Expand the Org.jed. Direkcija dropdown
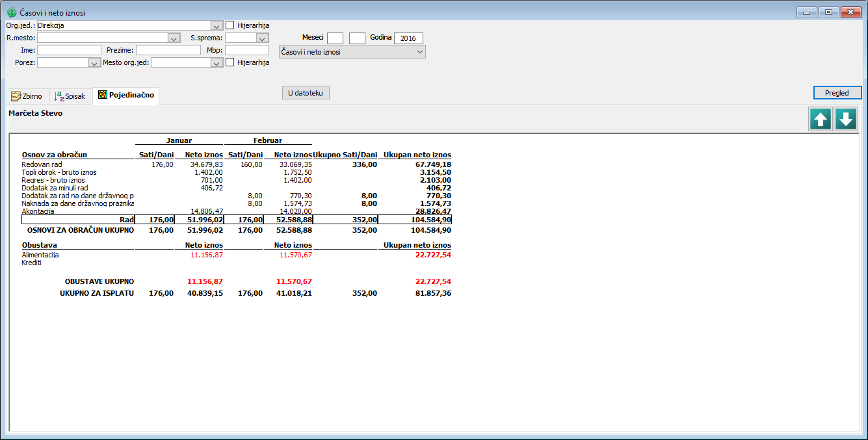The width and height of the screenshot is (868, 440). (x=217, y=25)
